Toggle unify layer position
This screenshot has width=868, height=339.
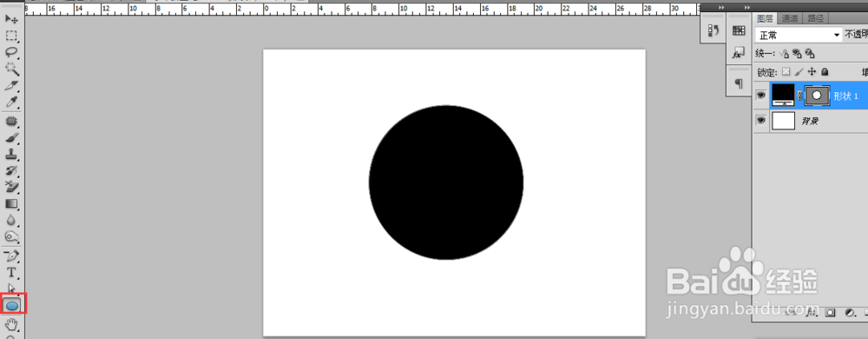tap(783, 54)
